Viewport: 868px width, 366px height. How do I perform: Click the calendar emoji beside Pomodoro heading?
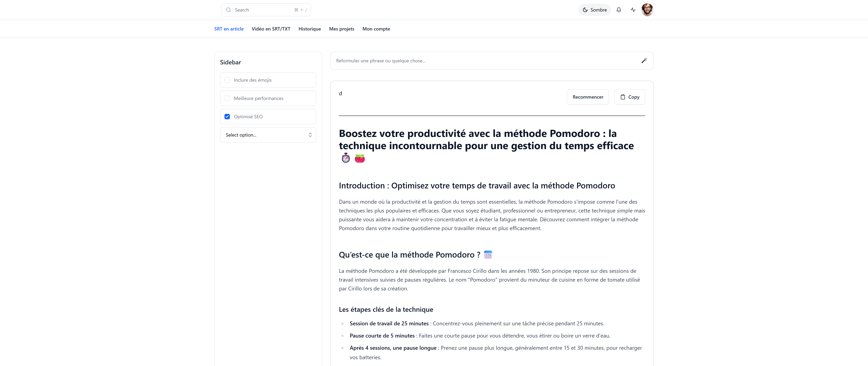[488, 255]
